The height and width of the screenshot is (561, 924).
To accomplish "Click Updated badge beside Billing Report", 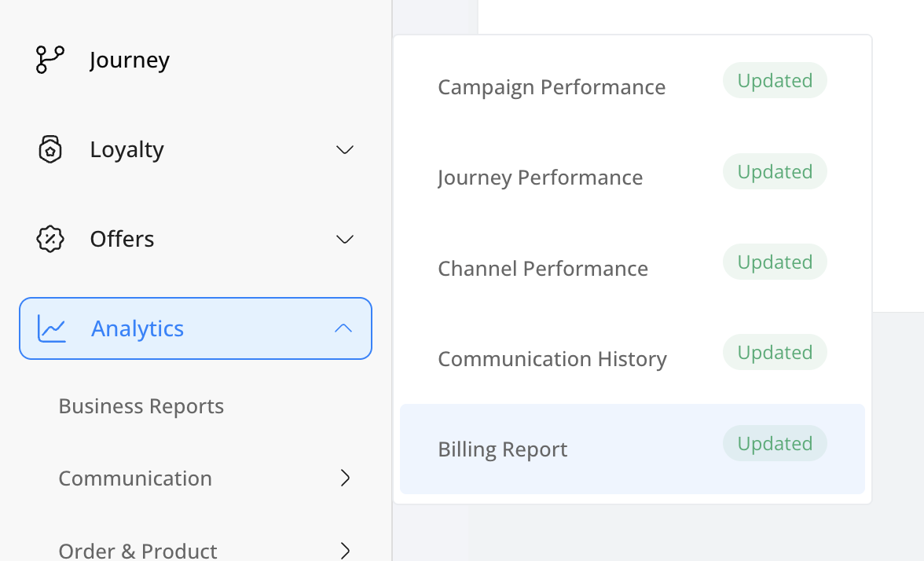I will (775, 443).
